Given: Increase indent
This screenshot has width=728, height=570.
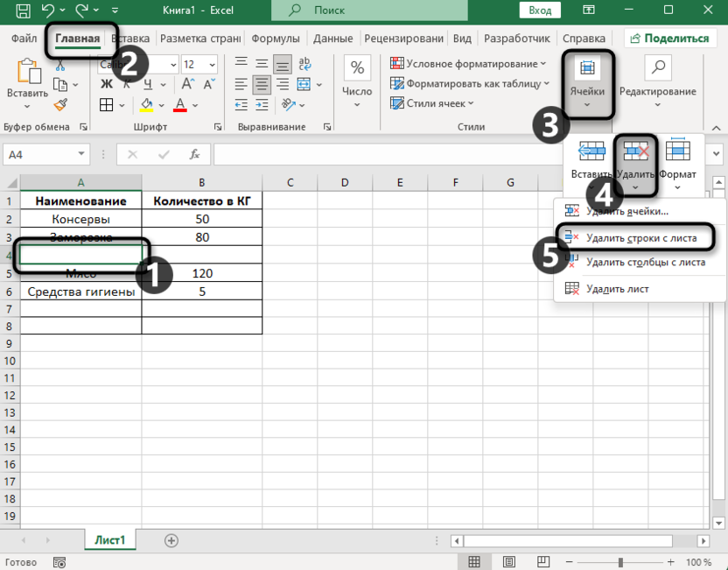Looking at the screenshot, I should click(262, 105).
